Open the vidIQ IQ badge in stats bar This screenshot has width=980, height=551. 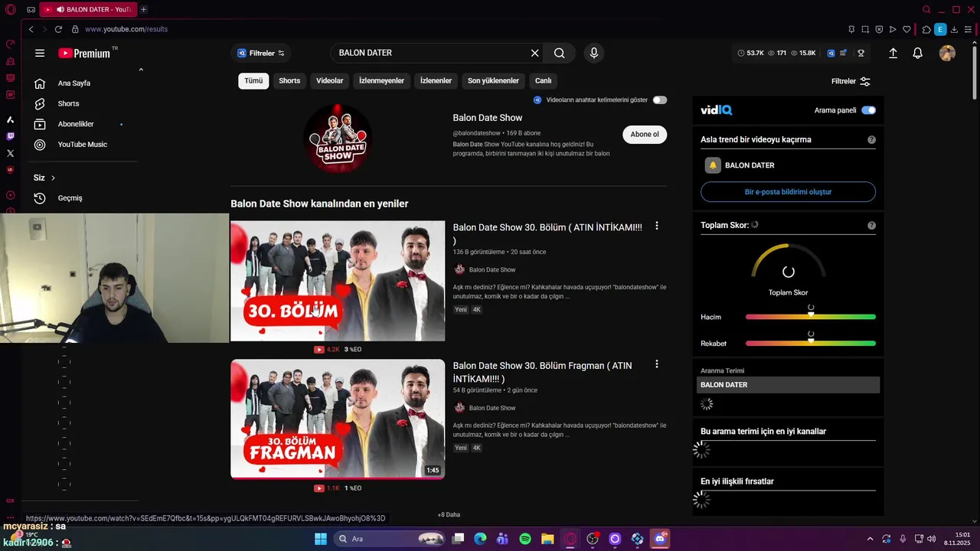831,54
